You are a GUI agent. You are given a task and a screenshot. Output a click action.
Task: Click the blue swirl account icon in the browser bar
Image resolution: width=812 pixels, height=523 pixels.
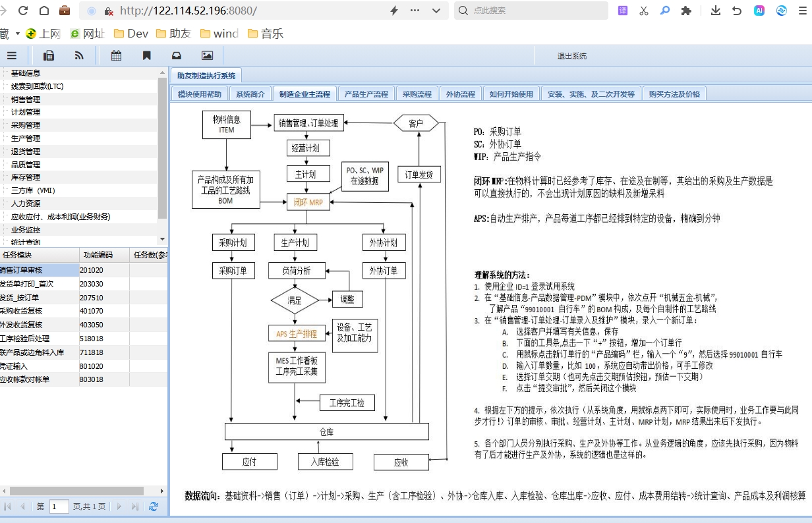click(782, 11)
